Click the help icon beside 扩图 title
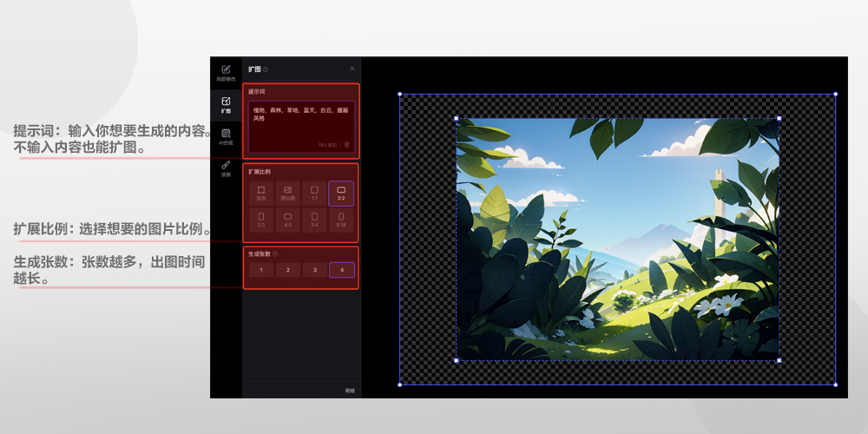This screenshot has width=868, height=434. click(x=266, y=69)
